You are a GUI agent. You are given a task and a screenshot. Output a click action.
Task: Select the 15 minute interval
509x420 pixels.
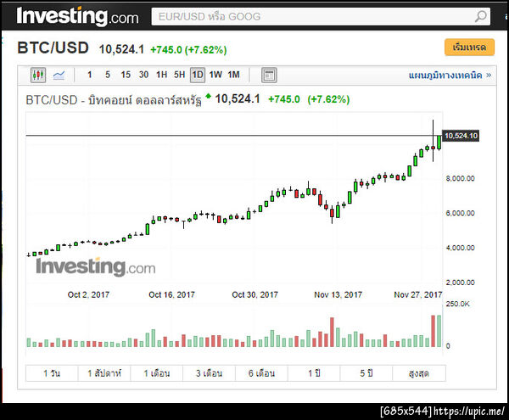[126, 75]
